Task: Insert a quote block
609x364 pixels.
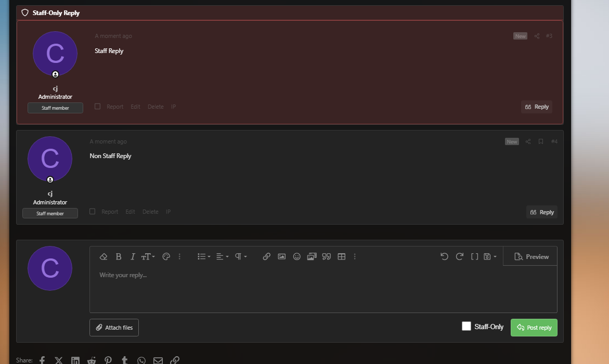Action: pos(327,256)
